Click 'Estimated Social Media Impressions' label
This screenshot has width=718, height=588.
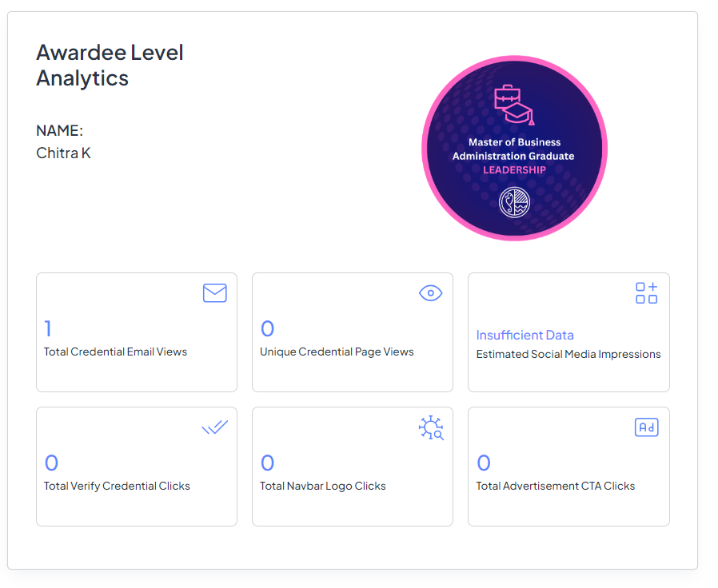tap(568, 354)
